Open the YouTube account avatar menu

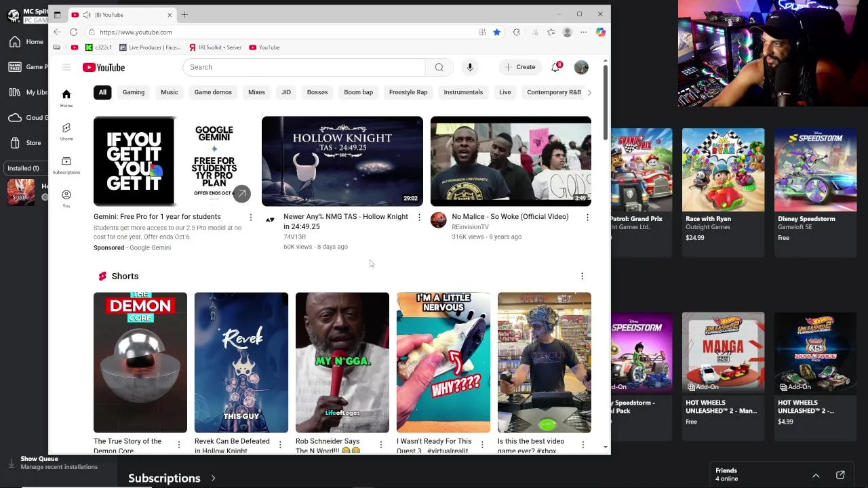(x=581, y=67)
